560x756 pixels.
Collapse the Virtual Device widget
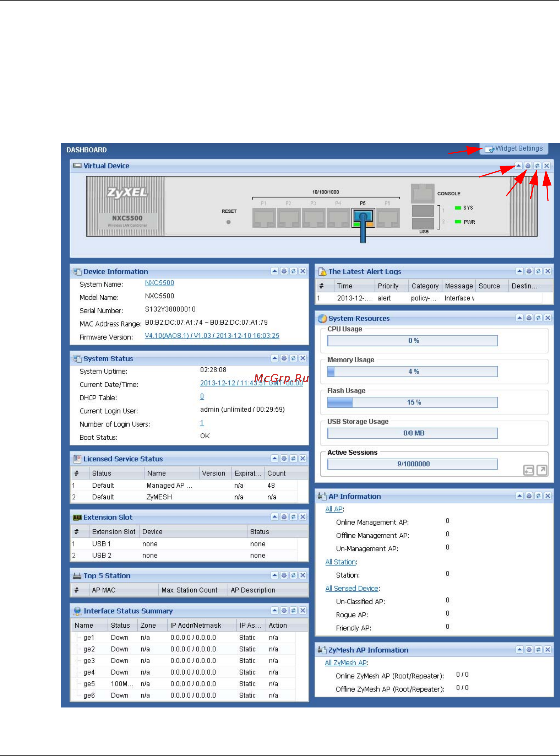point(519,166)
